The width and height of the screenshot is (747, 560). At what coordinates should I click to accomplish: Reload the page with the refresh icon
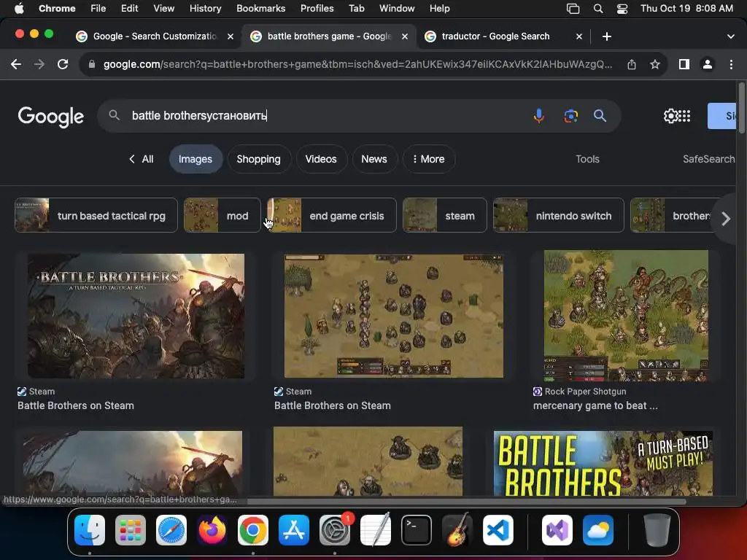(x=63, y=64)
